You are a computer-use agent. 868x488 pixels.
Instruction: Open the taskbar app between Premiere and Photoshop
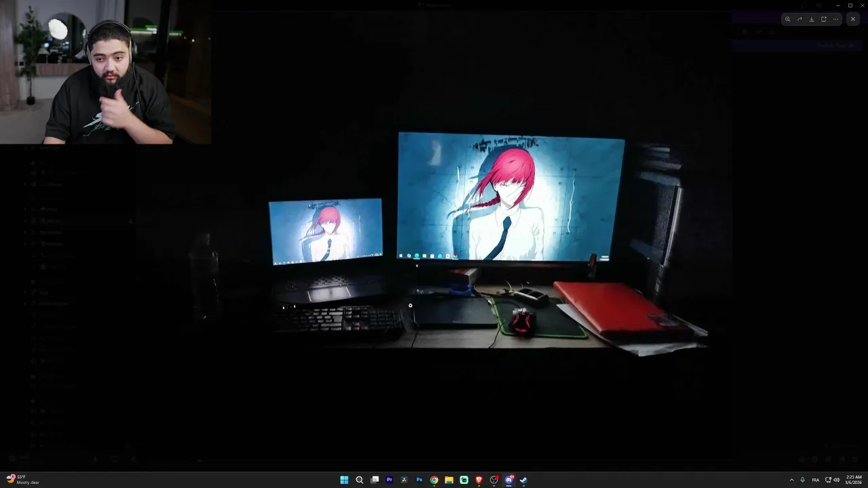tap(404, 480)
